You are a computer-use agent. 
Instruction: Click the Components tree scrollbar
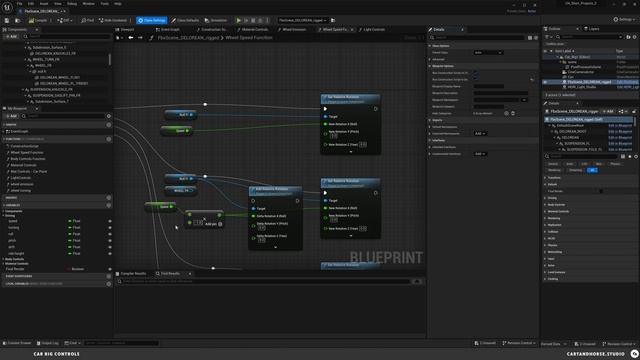point(109,59)
